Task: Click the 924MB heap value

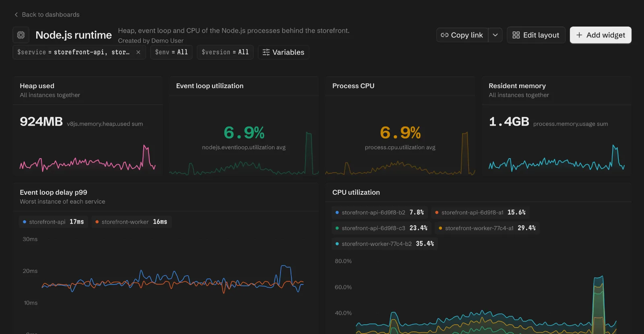Action: point(41,122)
